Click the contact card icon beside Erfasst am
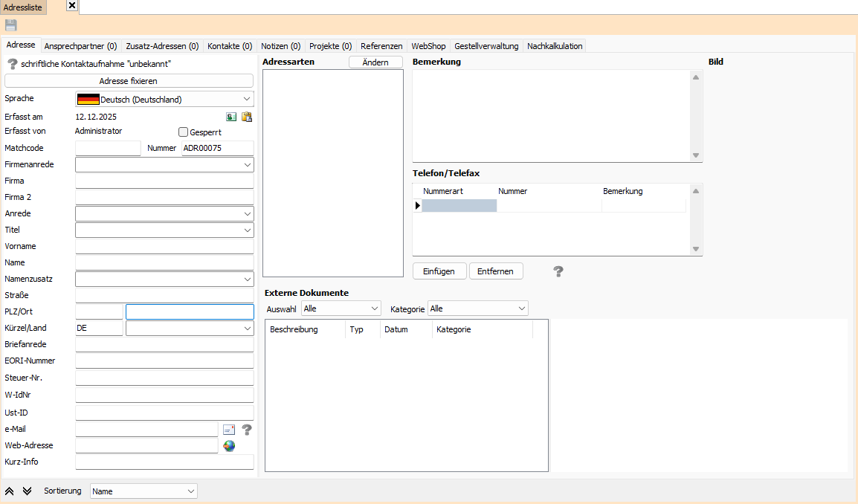 [232, 117]
